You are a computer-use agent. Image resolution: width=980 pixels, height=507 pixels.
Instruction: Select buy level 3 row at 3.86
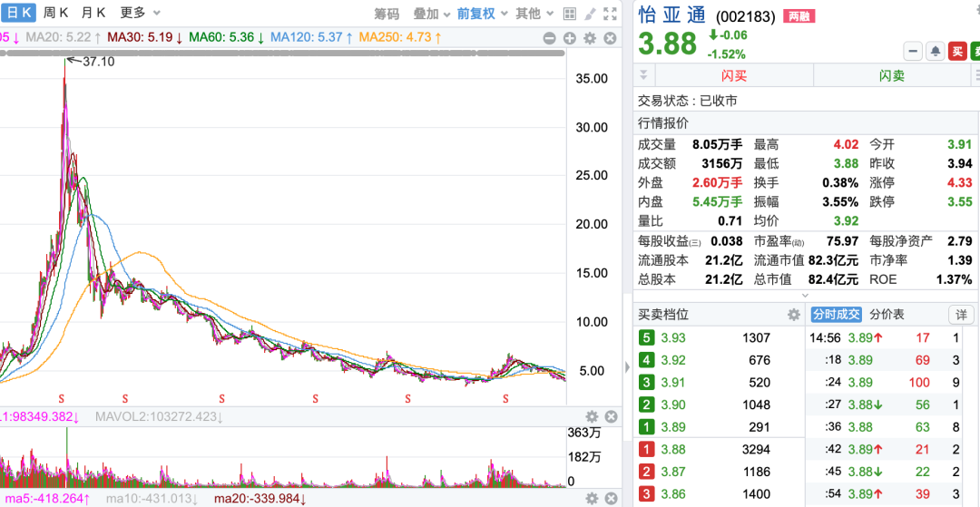719,493
